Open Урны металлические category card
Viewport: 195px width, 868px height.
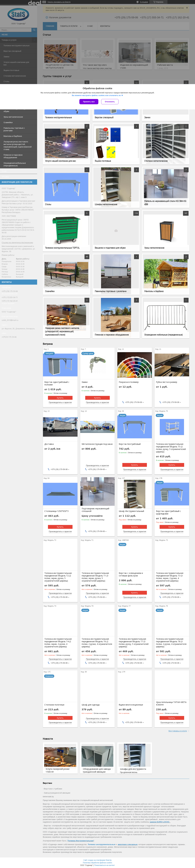[x=166, y=230]
